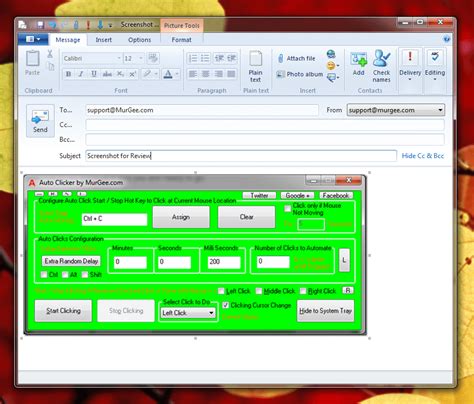Open the blue application menu button
The height and width of the screenshot is (404, 474).
point(33,39)
